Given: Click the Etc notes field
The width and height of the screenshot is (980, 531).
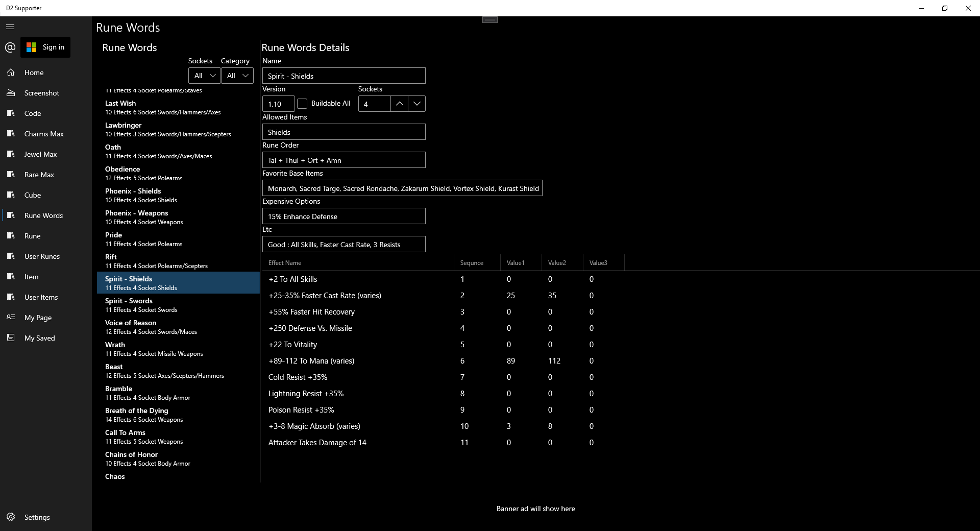Looking at the screenshot, I should 344,244.
